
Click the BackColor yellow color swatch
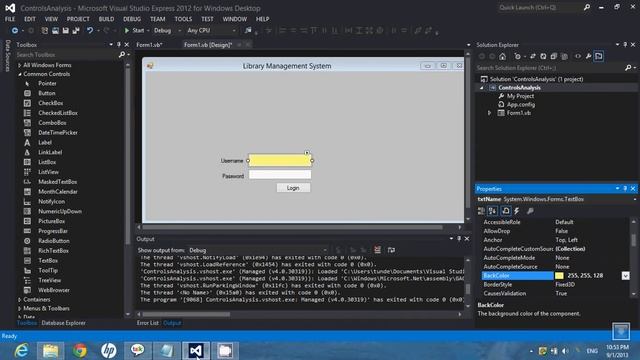pos(559,276)
